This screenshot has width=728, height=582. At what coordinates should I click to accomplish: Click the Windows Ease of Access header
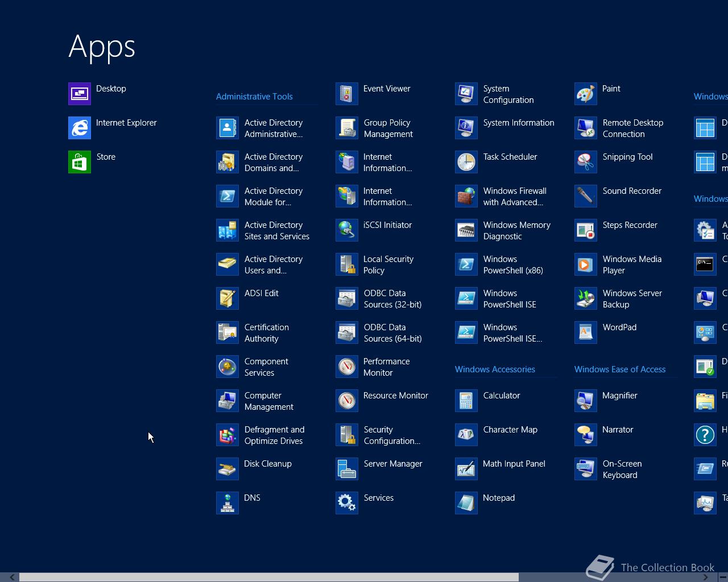point(620,369)
